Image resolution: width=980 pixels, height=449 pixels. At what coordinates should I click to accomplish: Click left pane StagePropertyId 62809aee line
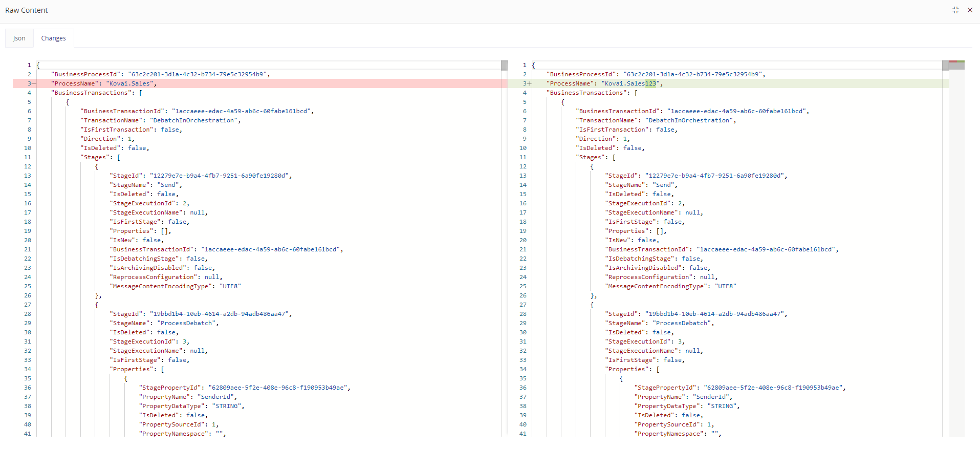point(245,388)
